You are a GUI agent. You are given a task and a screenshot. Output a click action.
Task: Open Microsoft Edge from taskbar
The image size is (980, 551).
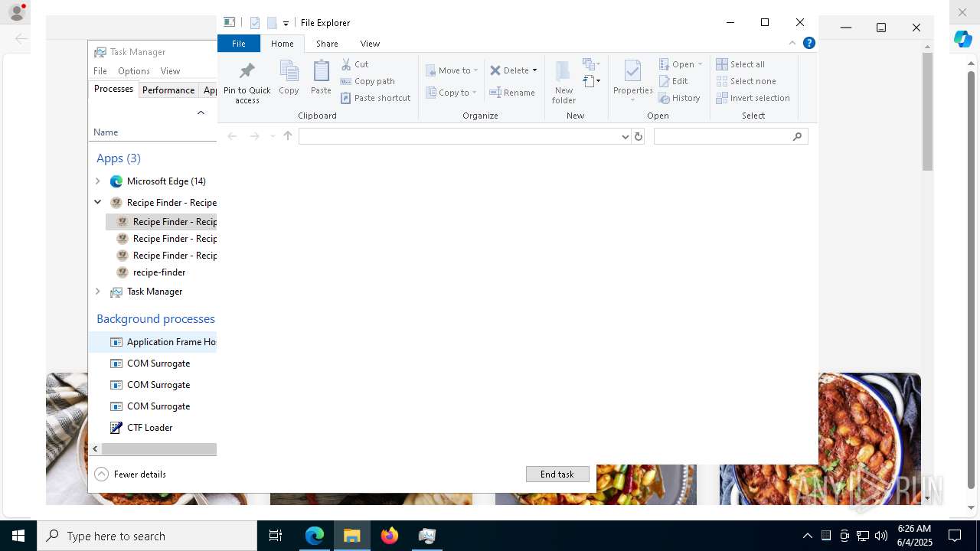coord(315,536)
